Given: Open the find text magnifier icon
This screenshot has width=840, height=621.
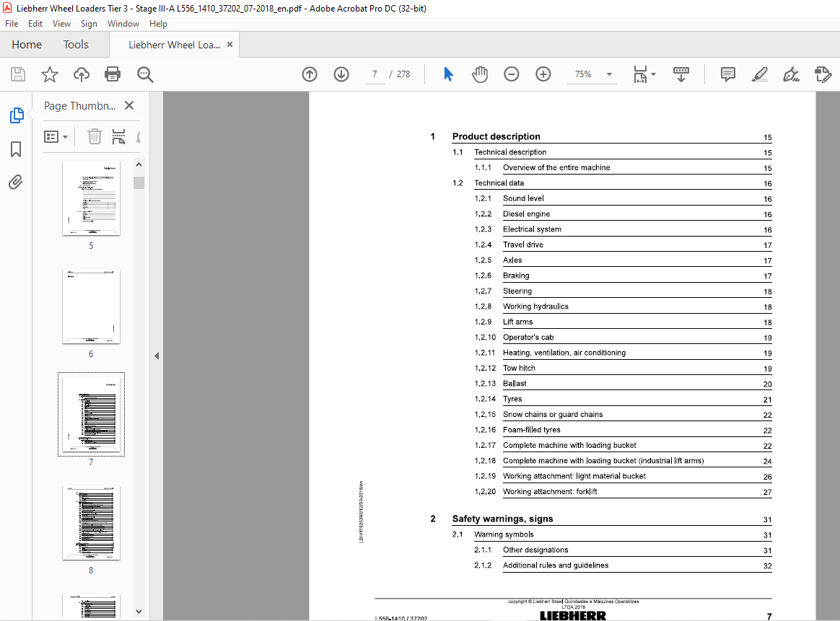Looking at the screenshot, I should click(x=145, y=74).
